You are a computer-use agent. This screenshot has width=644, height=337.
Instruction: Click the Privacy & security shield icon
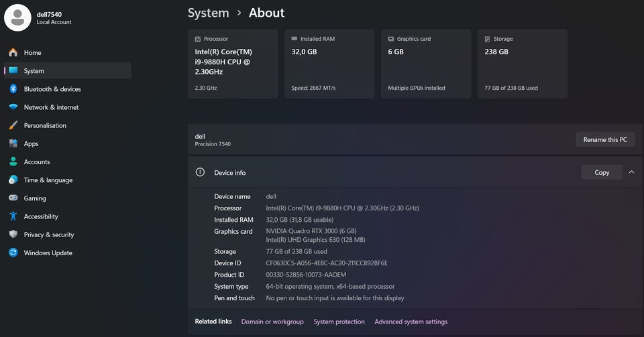[13, 234]
